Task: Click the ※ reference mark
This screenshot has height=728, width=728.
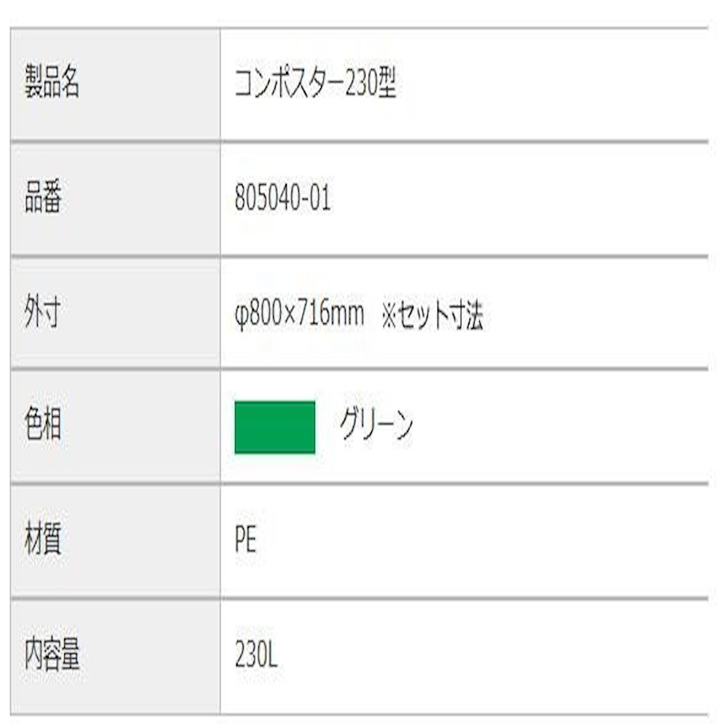Action: point(390,315)
